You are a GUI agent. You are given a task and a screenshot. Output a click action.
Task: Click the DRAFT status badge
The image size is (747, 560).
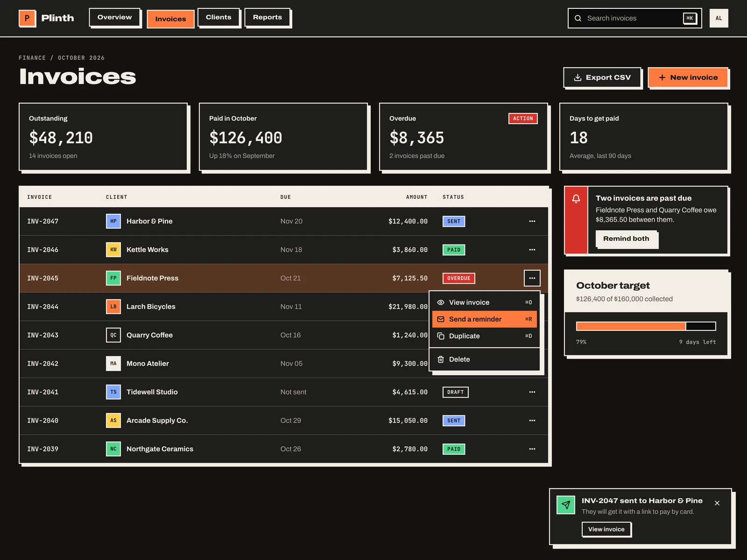[455, 392]
